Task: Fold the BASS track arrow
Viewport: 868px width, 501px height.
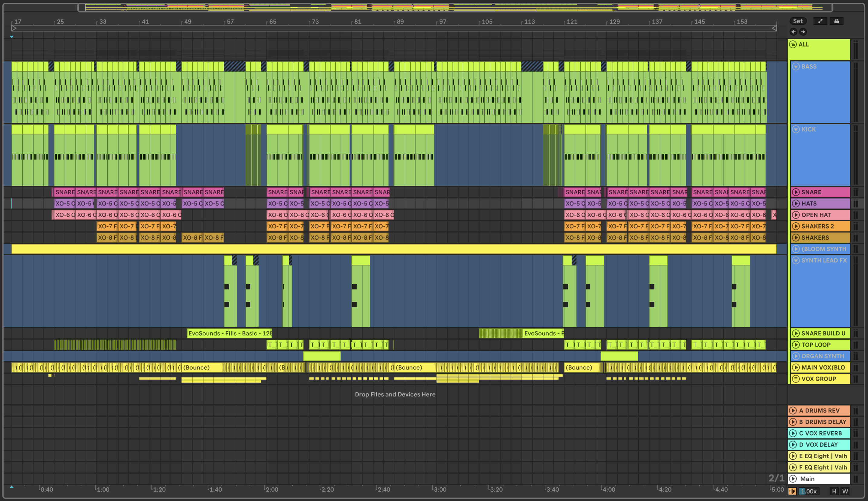Action: (796, 66)
